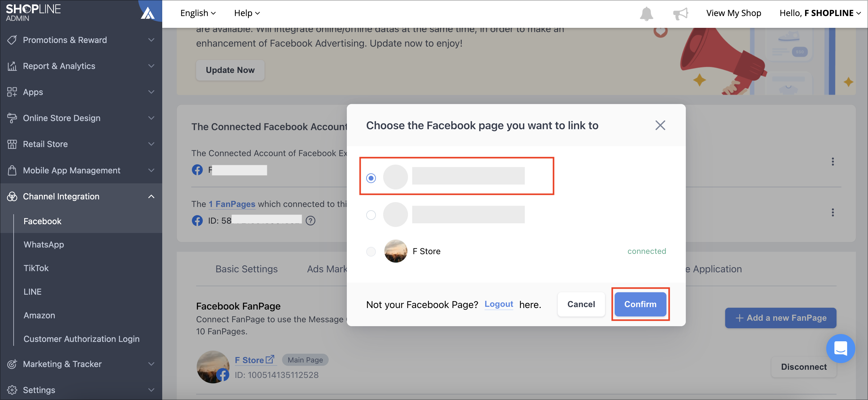Image resolution: width=868 pixels, height=400 pixels.
Task: Select the second Facebook page radio button
Action: (371, 215)
